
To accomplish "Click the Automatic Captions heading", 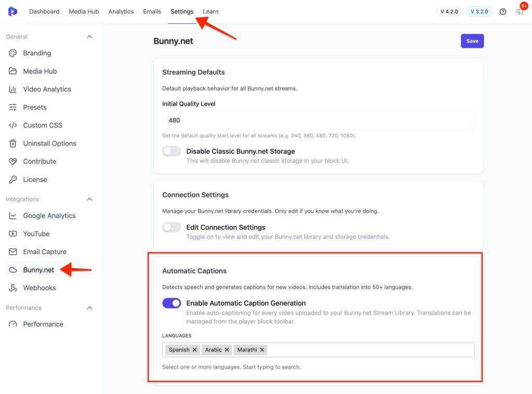I will [194, 271].
